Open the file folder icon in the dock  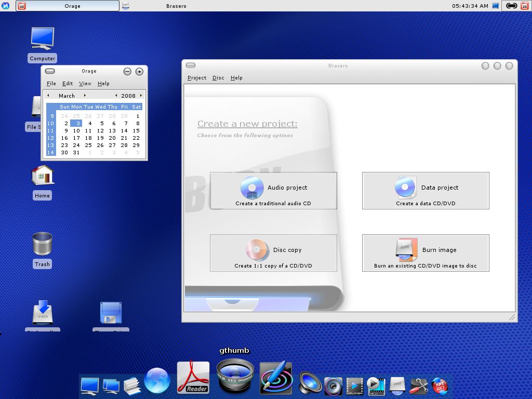[x=132, y=386]
